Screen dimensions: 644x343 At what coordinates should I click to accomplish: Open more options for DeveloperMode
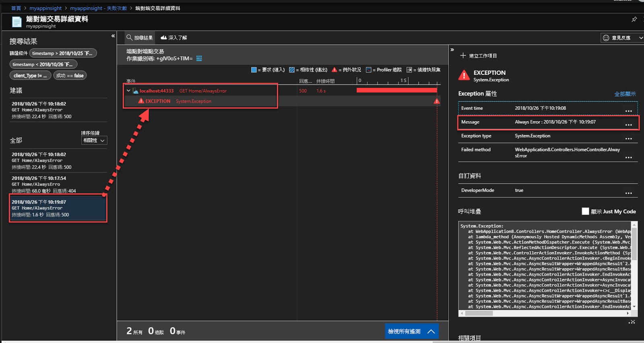click(x=629, y=193)
